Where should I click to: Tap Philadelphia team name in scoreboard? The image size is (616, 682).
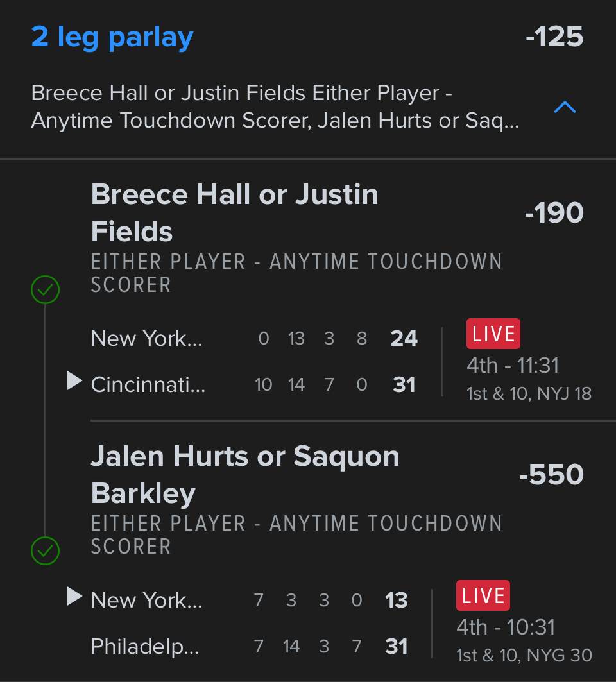tap(145, 646)
